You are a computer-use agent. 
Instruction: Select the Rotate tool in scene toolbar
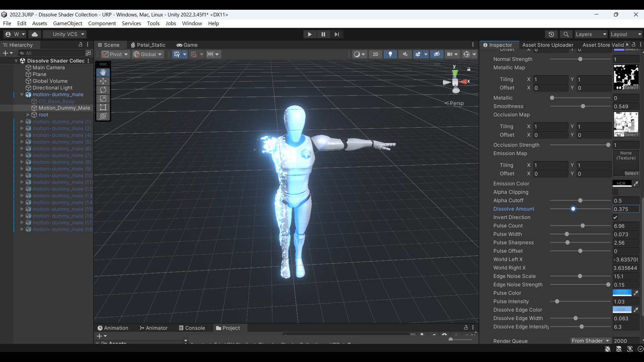(103, 90)
